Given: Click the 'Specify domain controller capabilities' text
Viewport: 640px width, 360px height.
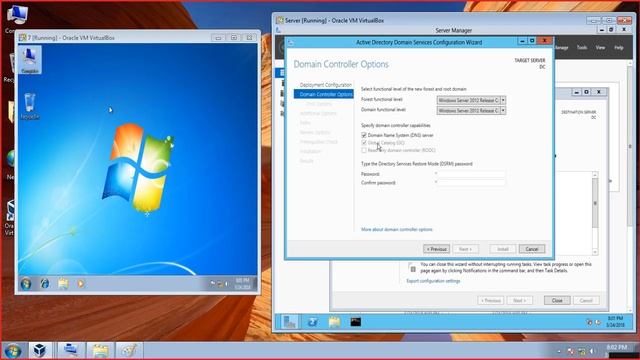Looking at the screenshot, I should [x=396, y=125].
